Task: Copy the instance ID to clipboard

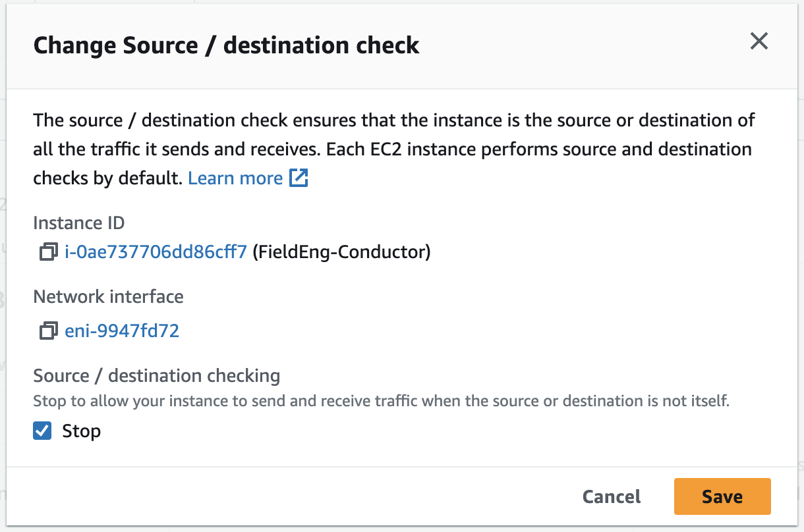Action: [x=48, y=252]
